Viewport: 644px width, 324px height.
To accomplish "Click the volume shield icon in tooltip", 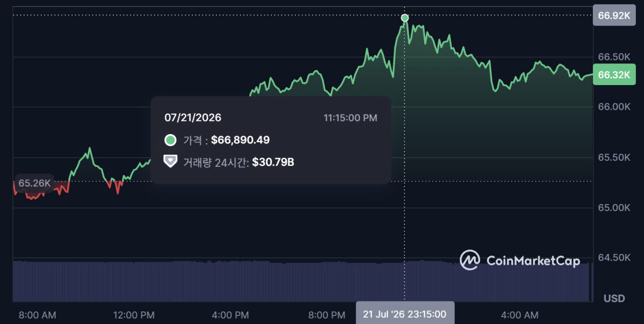I will pyautogui.click(x=171, y=162).
